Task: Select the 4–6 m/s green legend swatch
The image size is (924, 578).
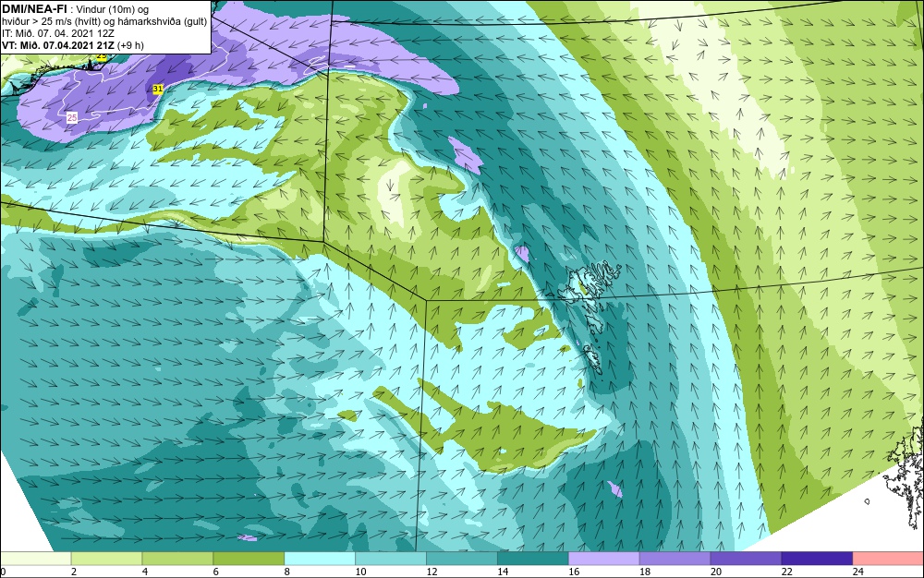Action: (x=177, y=559)
